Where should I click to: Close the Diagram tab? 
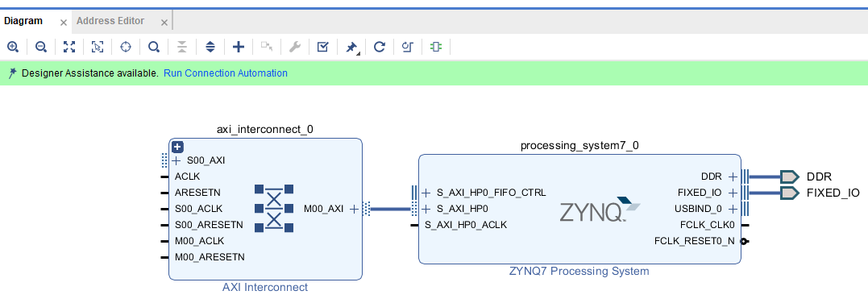(x=63, y=23)
